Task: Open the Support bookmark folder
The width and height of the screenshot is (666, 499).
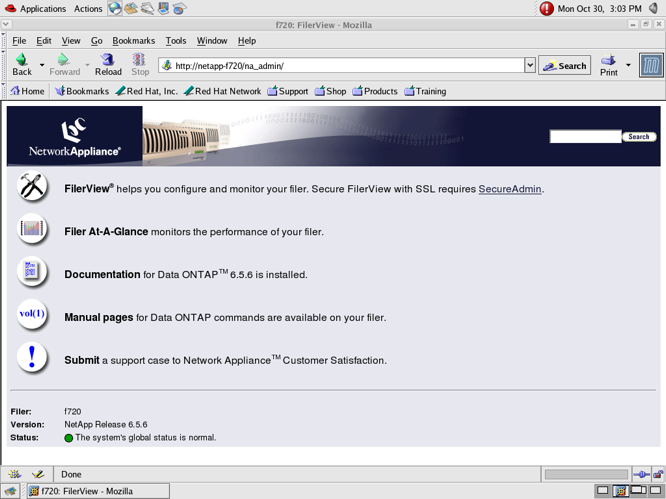Action: (x=288, y=91)
